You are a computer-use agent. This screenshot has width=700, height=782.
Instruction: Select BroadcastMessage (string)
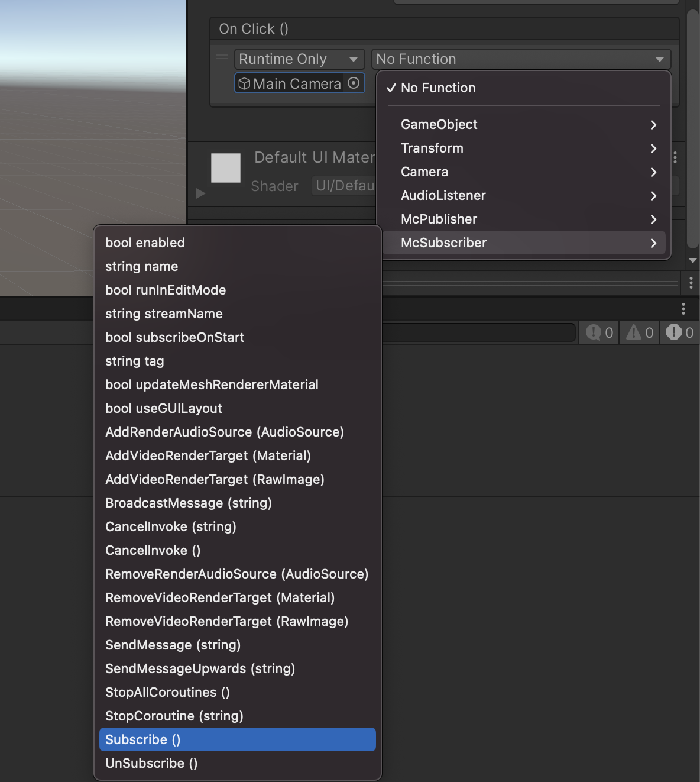(238, 503)
